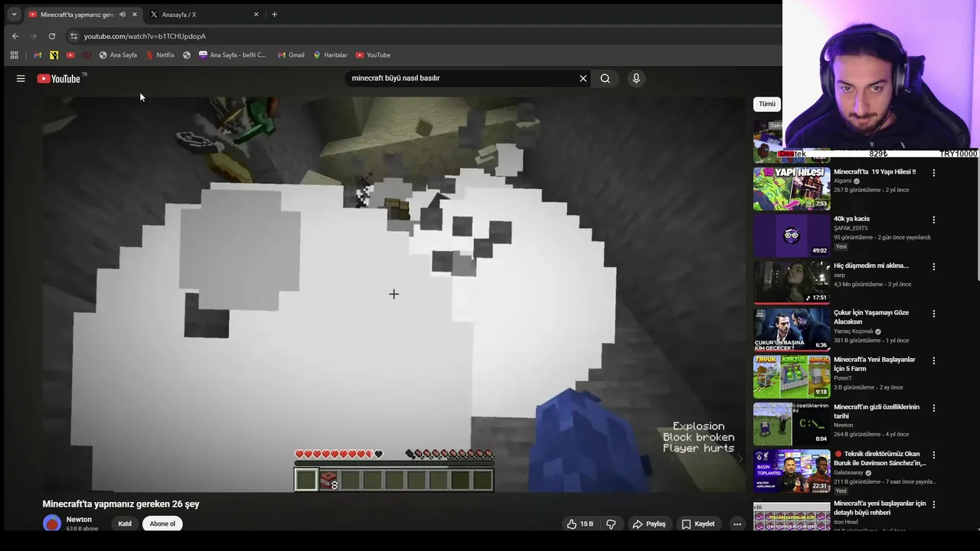The image size is (980, 551).
Task: Open the Haritalar bookmark
Action: [x=330, y=55]
